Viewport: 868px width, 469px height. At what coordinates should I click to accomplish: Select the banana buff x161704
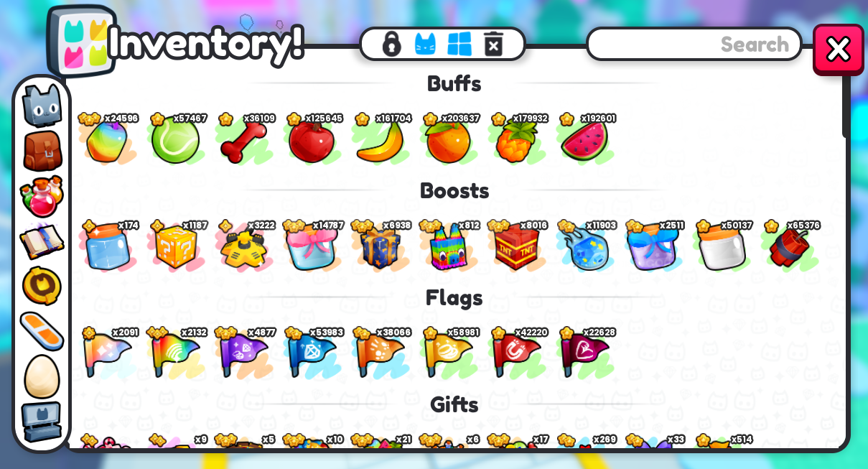pyautogui.click(x=381, y=139)
